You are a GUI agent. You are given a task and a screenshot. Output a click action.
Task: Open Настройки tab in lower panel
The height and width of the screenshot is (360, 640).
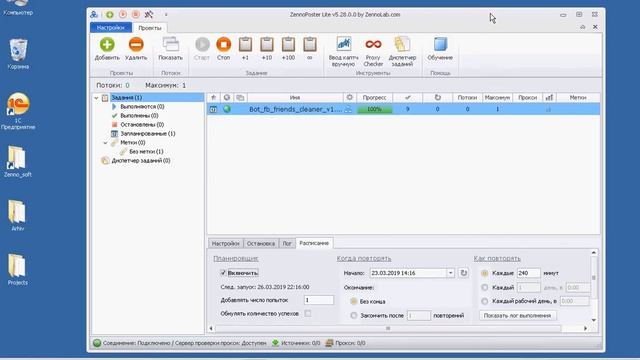(225, 243)
